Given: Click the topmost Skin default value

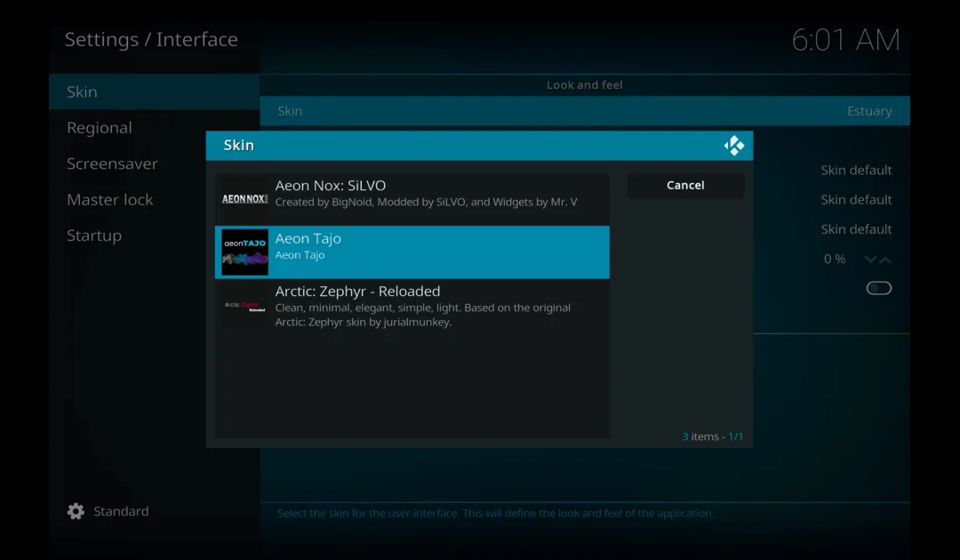Looking at the screenshot, I should point(856,170).
